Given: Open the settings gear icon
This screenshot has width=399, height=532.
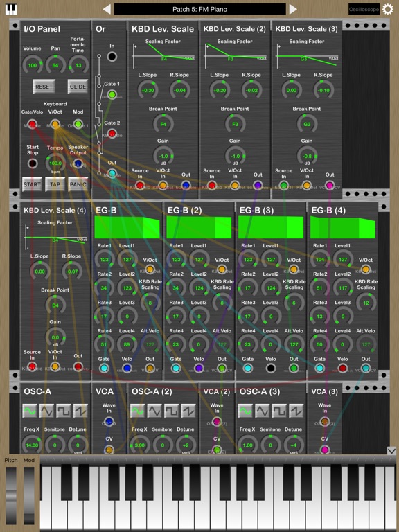Looking at the screenshot, I should pos(388,9).
